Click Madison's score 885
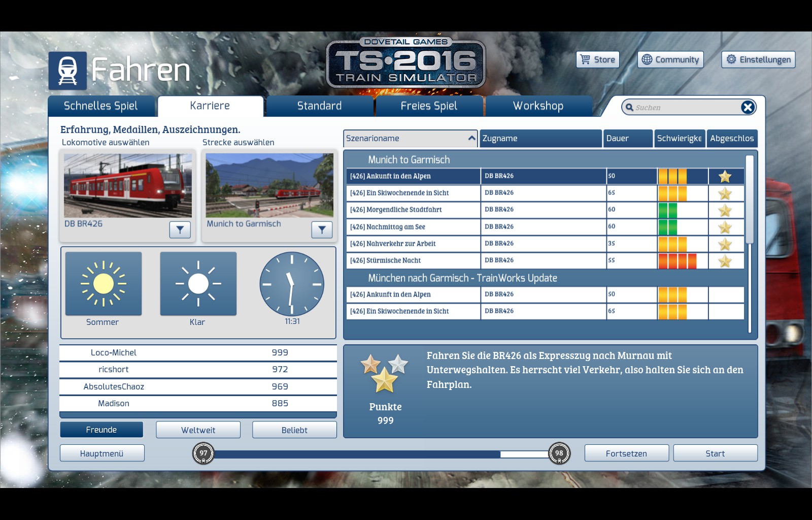The width and height of the screenshot is (812, 520). [x=280, y=404]
